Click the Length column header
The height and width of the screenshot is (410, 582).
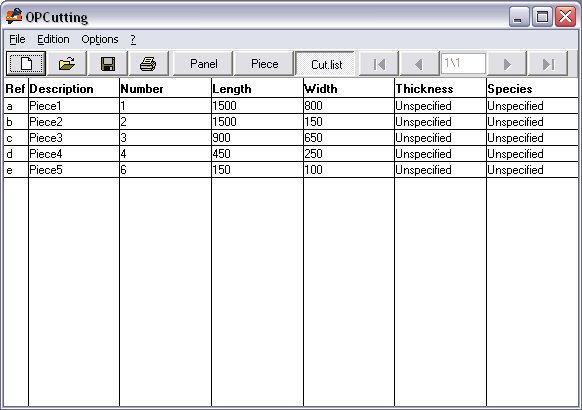pyautogui.click(x=232, y=89)
